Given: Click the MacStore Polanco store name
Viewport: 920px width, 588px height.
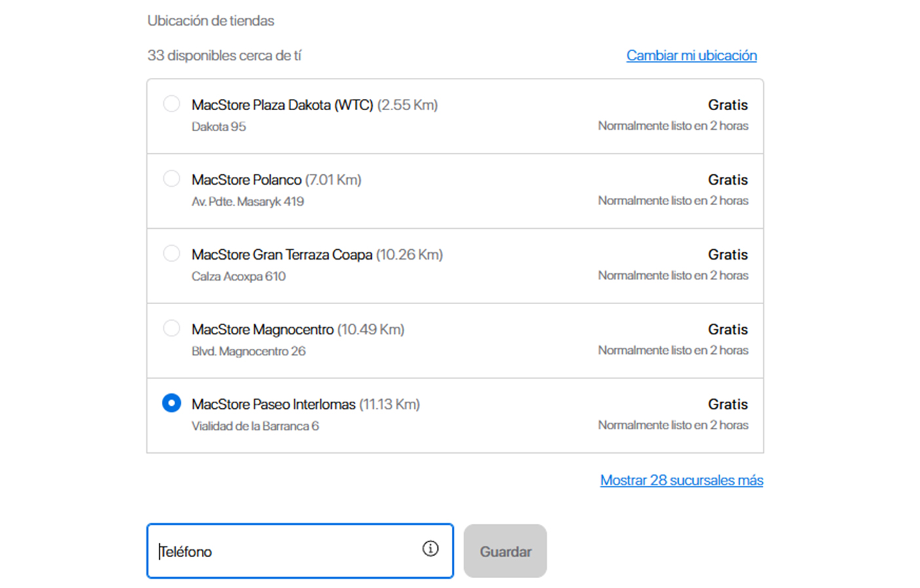Looking at the screenshot, I should pos(247,180).
